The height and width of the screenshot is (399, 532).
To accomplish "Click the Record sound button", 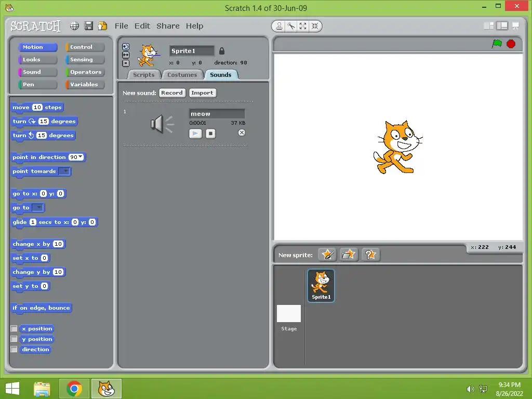I will [x=171, y=92].
